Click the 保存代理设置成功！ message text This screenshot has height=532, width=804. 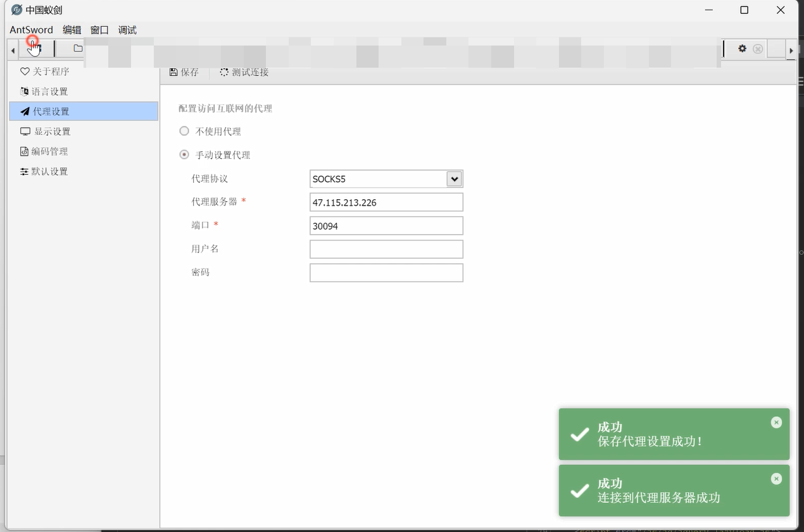coord(650,442)
